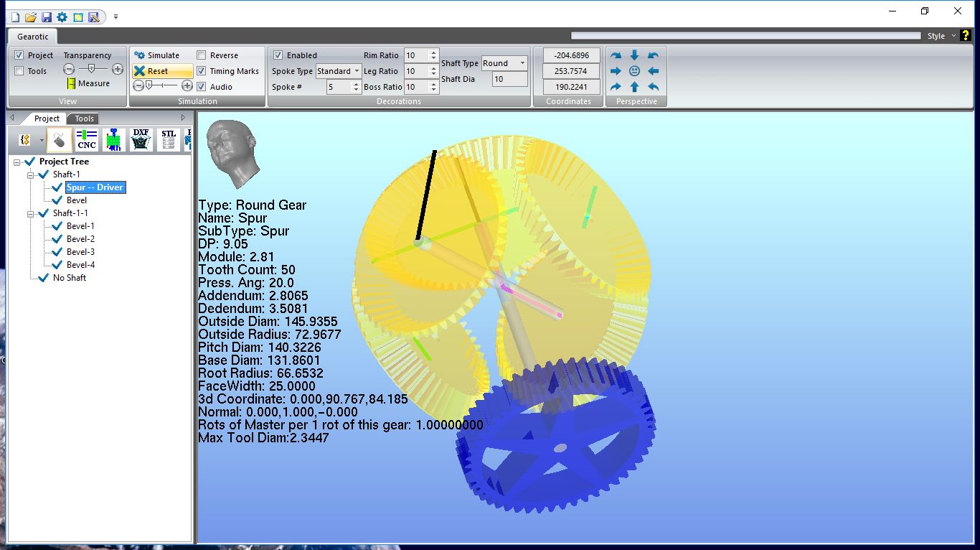The image size is (980, 550).
Task: Click the CNC export icon
Action: [87, 139]
